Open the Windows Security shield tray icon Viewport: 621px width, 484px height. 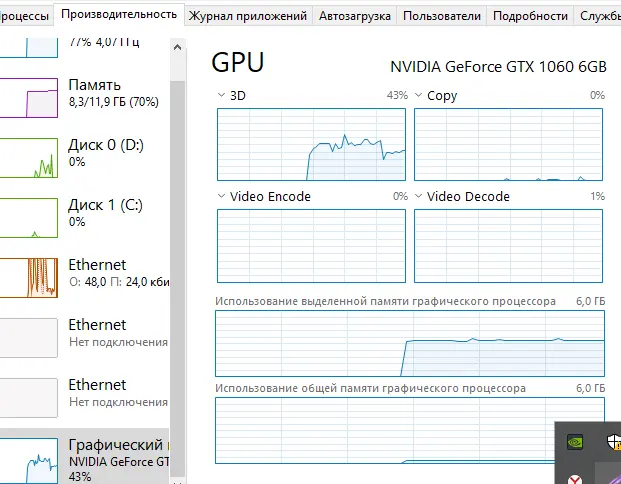pos(614,442)
